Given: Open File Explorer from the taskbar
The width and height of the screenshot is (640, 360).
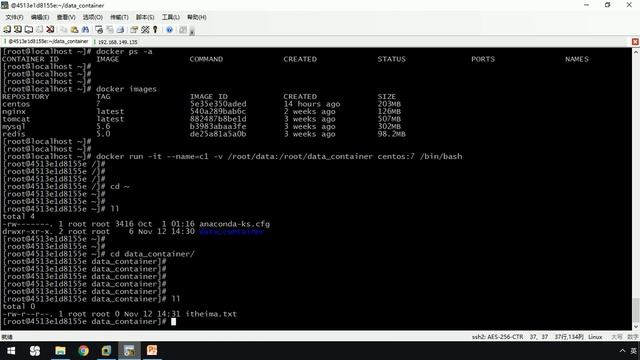Looking at the screenshot, I should click(60, 351).
